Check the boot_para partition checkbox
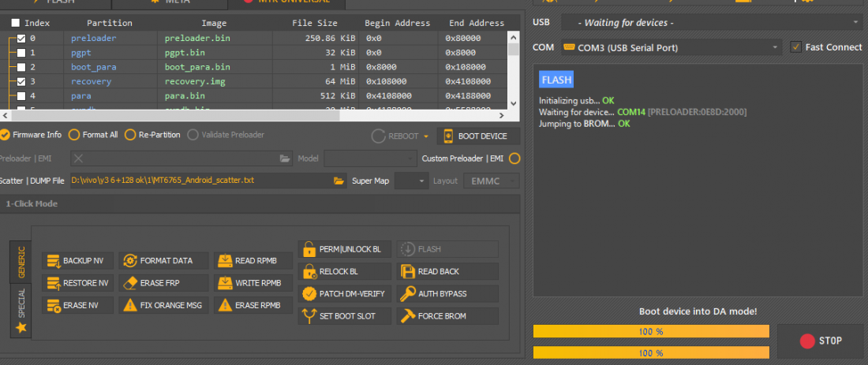 [x=21, y=68]
